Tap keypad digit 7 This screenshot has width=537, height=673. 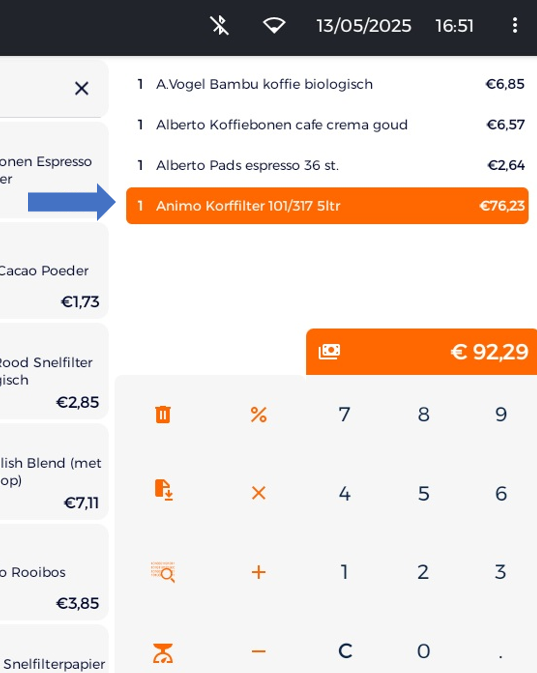[x=344, y=415]
